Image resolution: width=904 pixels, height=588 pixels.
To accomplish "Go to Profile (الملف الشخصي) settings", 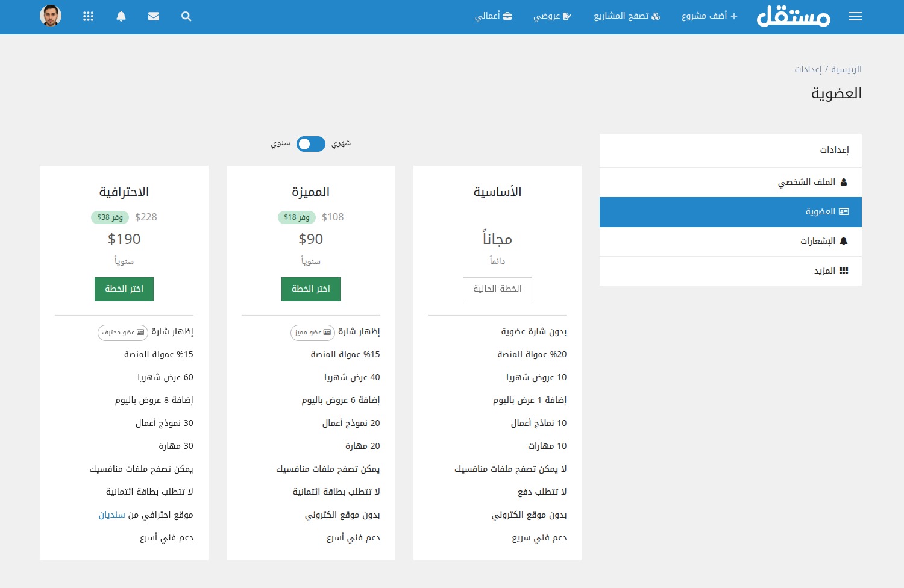I will 812,183.
